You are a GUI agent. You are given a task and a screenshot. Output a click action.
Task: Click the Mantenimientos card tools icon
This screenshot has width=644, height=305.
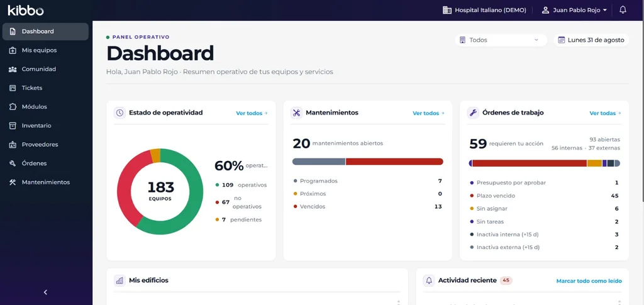(297, 113)
